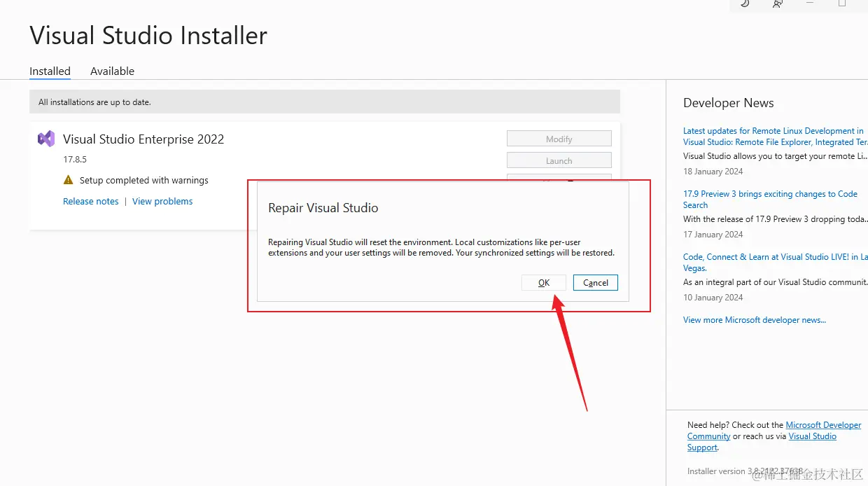Switch to the Available tab
Viewport: 868px width, 486px height.
pyautogui.click(x=112, y=71)
